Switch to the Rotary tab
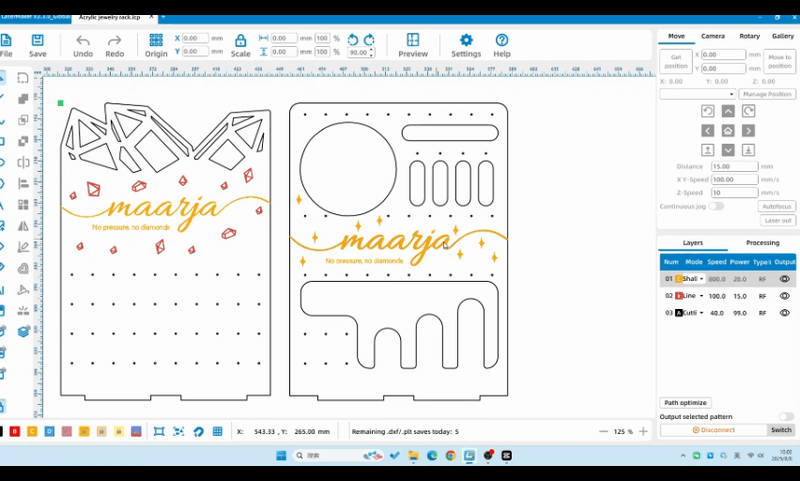Viewport: 800px width, 481px height. 749,36
